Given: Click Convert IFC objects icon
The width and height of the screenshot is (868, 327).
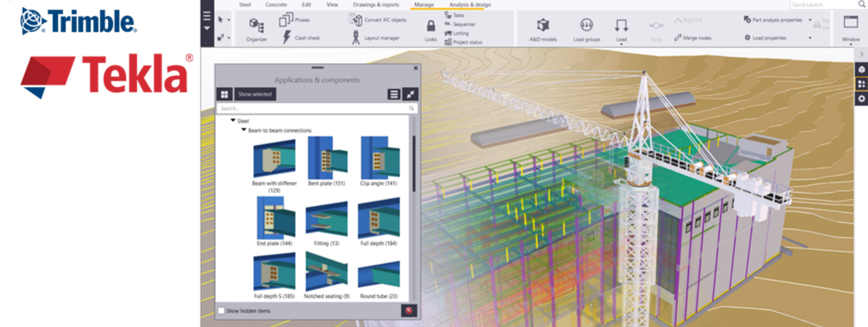Looking at the screenshot, I should pos(356,20).
